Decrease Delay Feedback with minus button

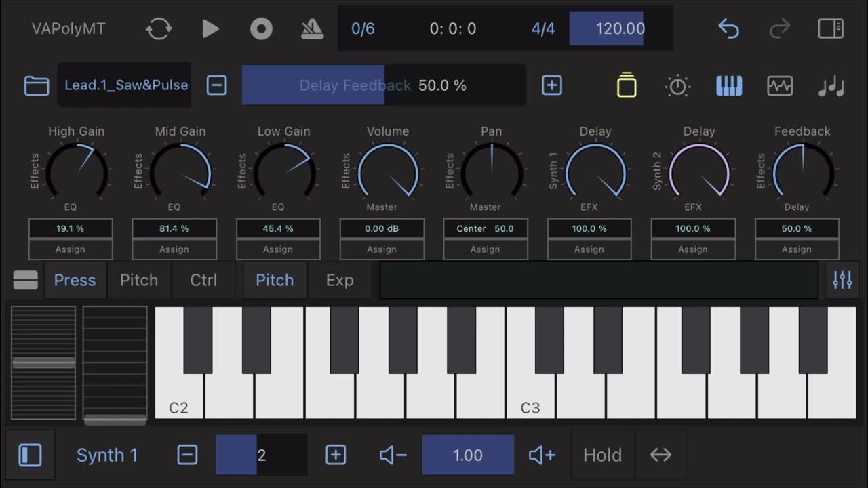pyautogui.click(x=216, y=85)
